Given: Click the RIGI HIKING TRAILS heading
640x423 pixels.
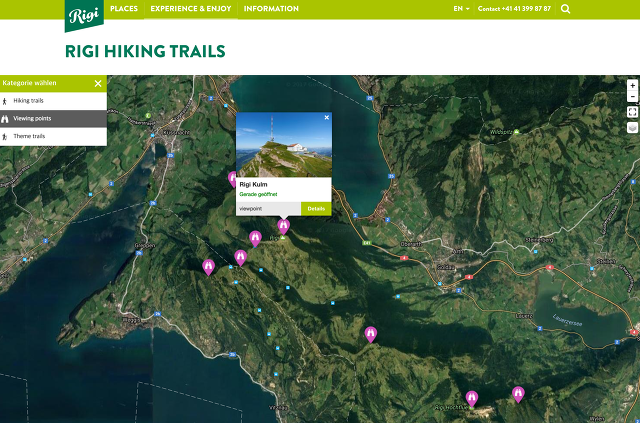Looking at the screenshot, I should point(145,51).
